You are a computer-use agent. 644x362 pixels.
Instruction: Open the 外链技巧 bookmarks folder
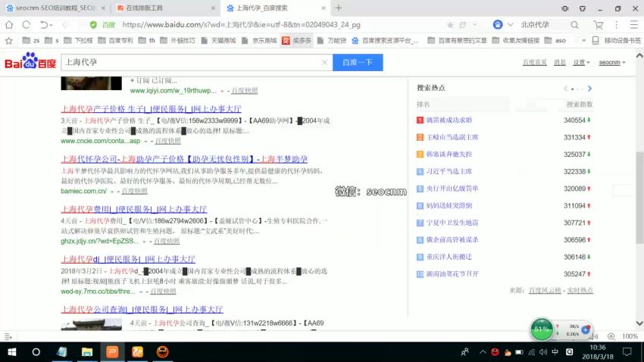(178, 40)
